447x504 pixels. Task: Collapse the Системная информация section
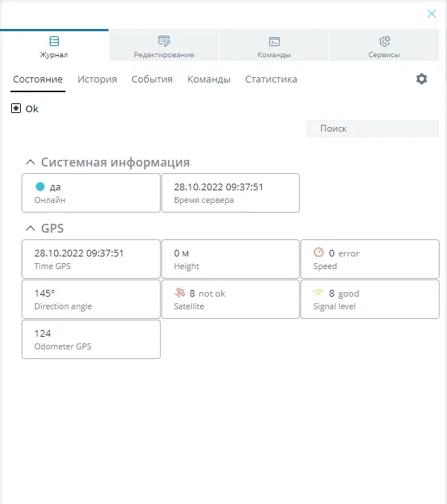(x=30, y=162)
